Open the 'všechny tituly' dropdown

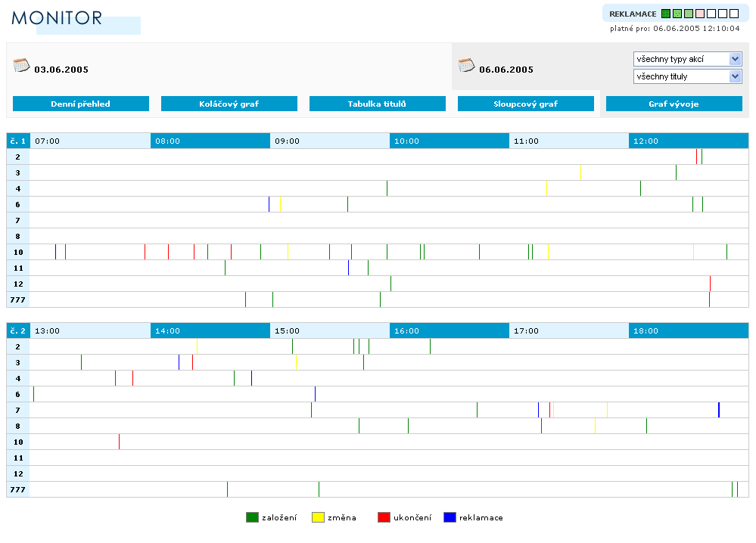(x=687, y=76)
